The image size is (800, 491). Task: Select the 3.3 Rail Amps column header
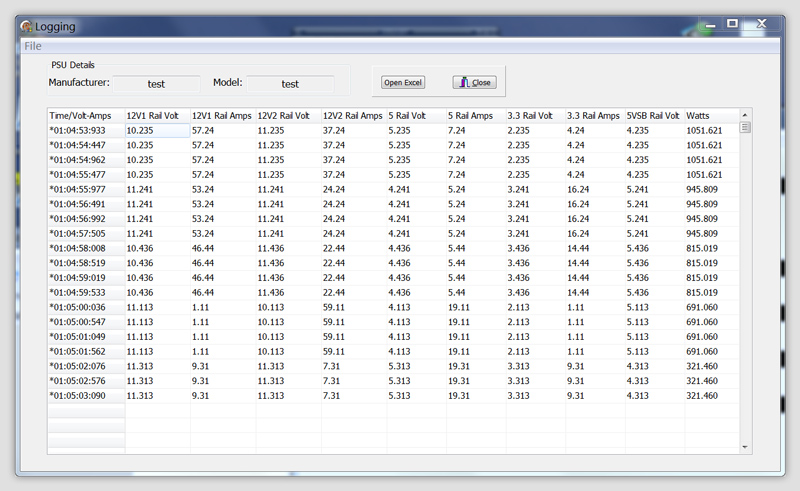point(595,116)
